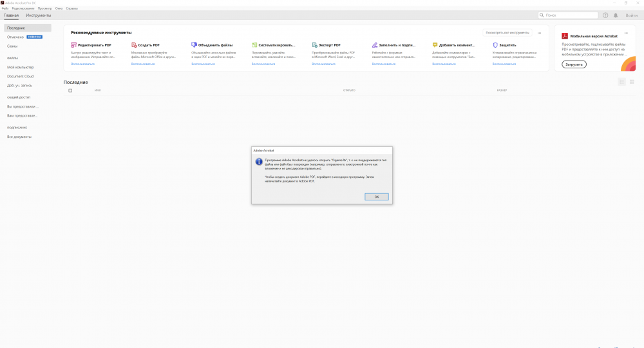Switch to the Инструменты tab
The image size is (644, 348).
click(x=39, y=15)
